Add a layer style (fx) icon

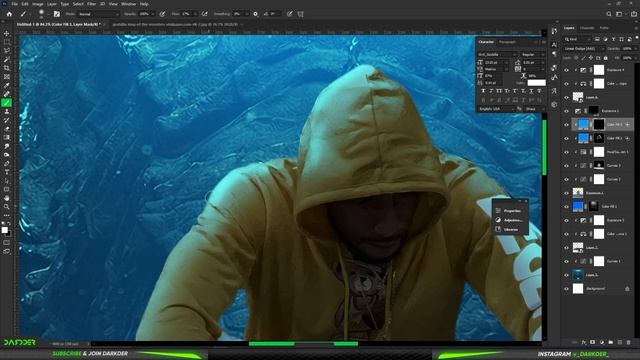point(584,342)
